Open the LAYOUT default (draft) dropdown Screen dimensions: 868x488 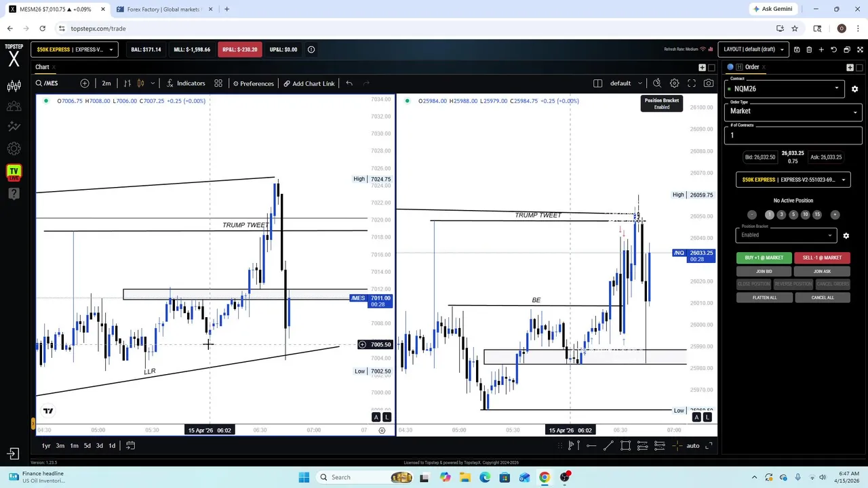tap(753, 49)
